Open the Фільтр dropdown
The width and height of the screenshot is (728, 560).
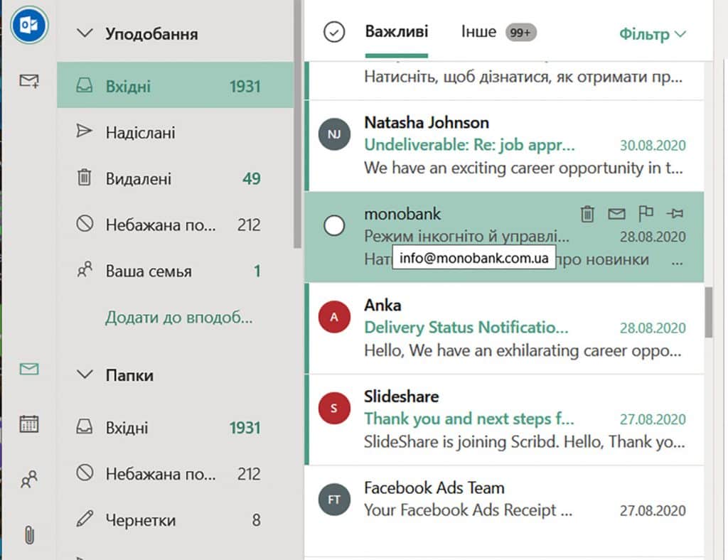tap(652, 34)
